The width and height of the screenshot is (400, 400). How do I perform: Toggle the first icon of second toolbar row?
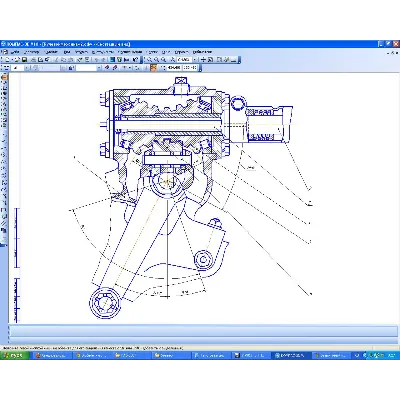tap(6, 68)
